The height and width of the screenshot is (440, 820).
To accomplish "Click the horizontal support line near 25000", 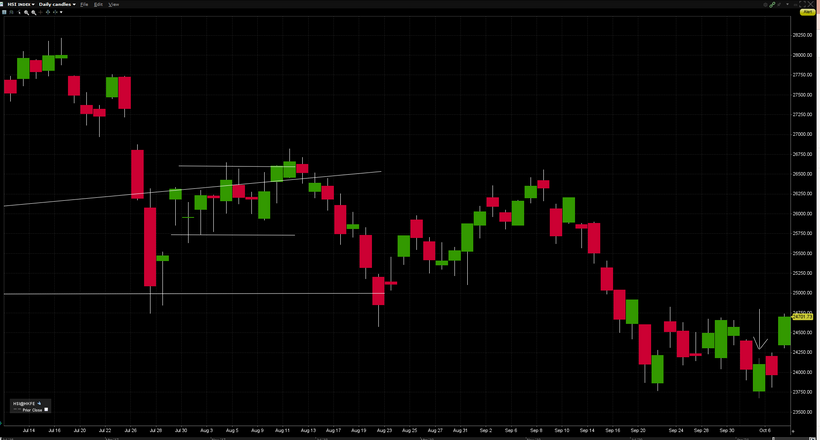I will [x=193, y=294].
